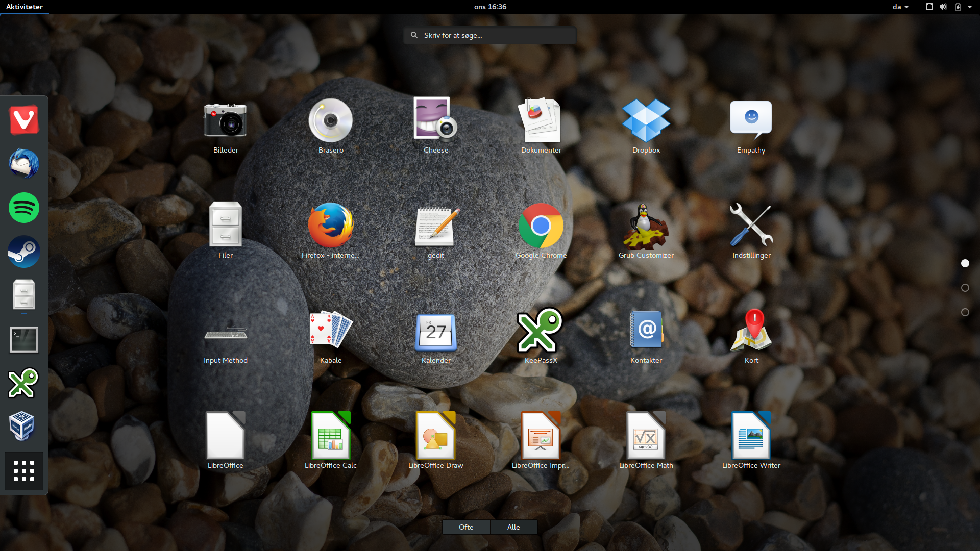980x551 pixels.
Task: Open Terminal from the dash
Action: (x=24, y=339)
